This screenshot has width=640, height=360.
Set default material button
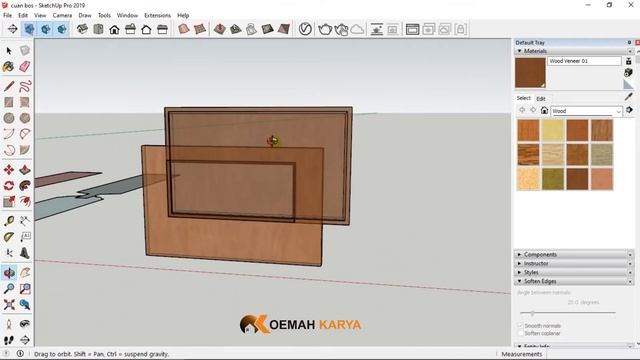click(x=629, y=84)
